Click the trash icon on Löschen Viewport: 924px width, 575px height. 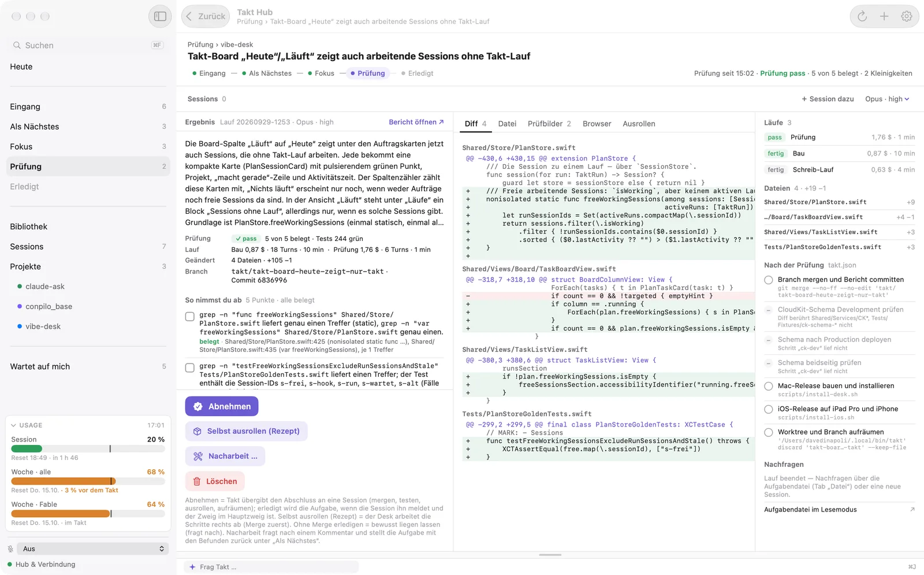pyautogui.click(x=197, y=481)
